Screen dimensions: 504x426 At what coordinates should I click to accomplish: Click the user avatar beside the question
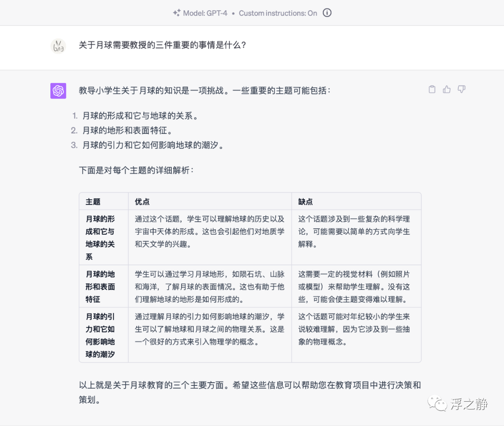[58, 46]
